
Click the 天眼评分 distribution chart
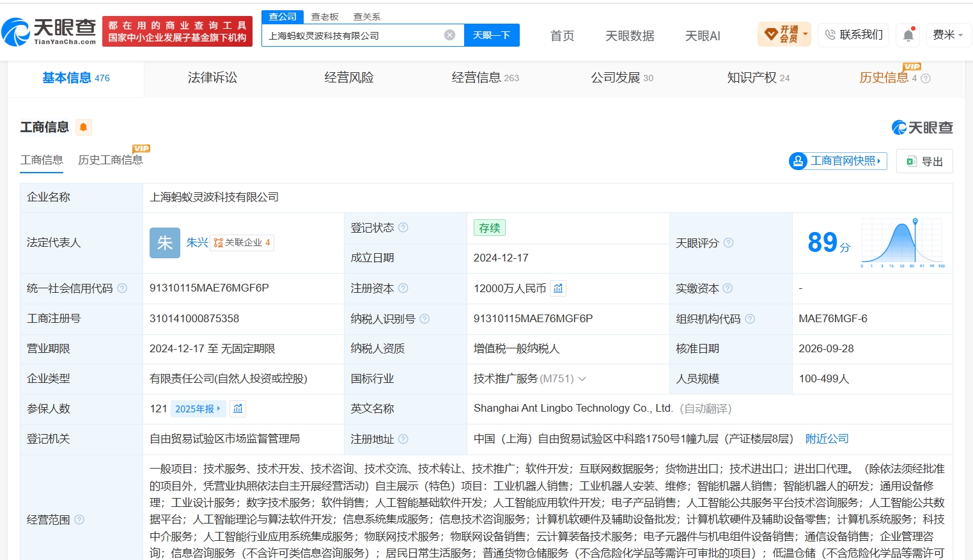click(903, 243)
